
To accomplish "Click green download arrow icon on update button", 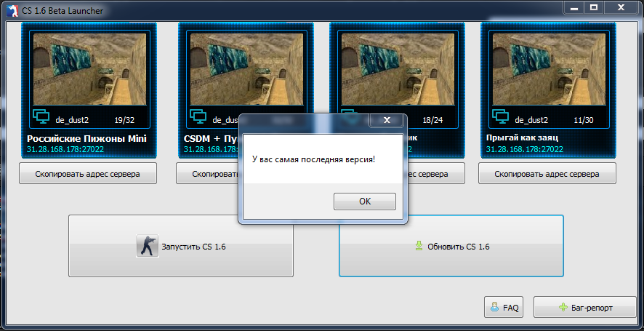I will [419, 246].
